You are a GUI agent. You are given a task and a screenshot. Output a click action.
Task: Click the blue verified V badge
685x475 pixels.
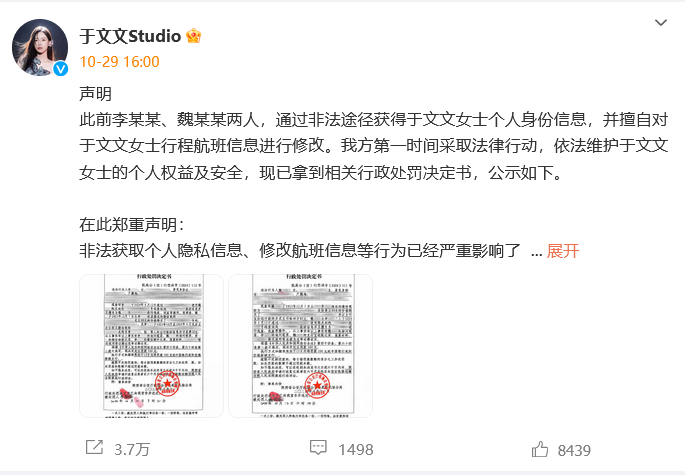click(x=60, y=69)
